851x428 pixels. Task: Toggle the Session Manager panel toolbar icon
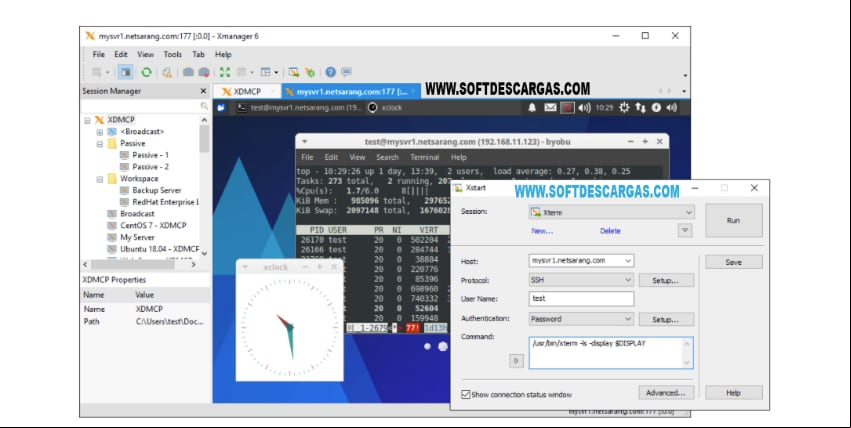tap(125, 72)
